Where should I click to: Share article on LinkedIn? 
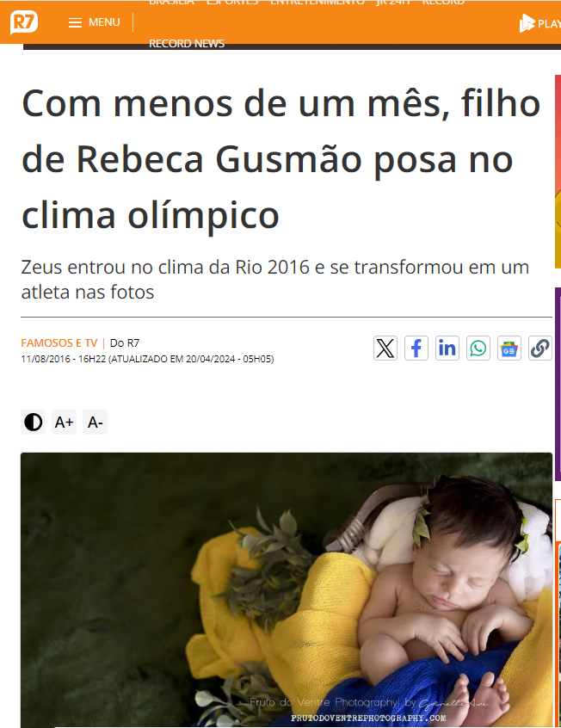tap(447, 349)
